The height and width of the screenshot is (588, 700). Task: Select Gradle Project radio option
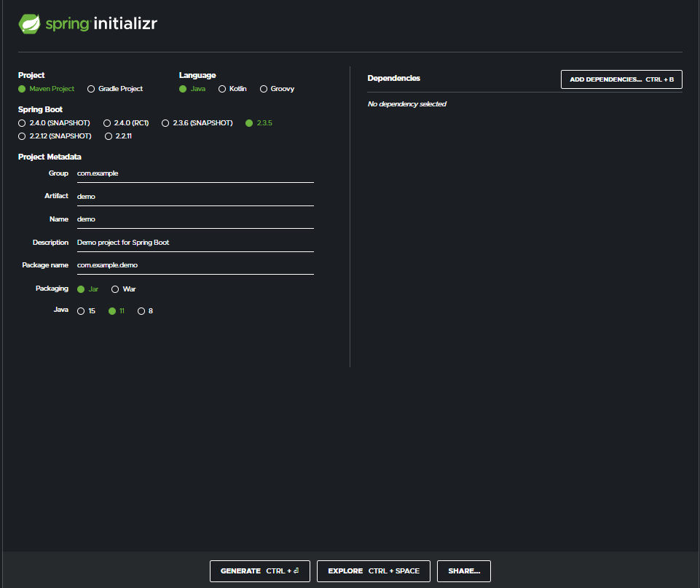tap(115, 89)
